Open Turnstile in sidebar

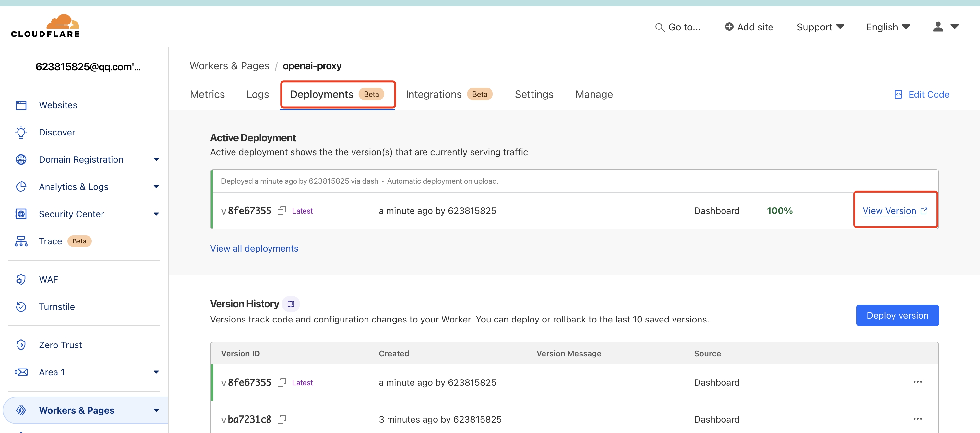pos(57,307)
